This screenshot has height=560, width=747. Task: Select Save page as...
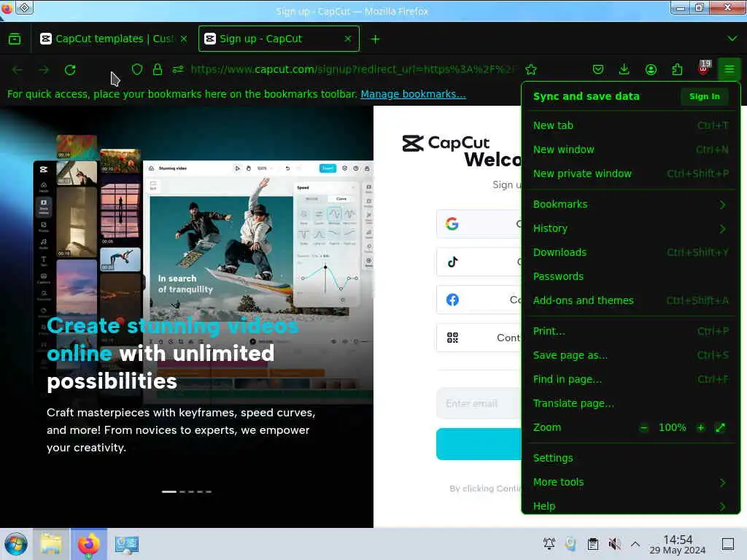(631, 355)
